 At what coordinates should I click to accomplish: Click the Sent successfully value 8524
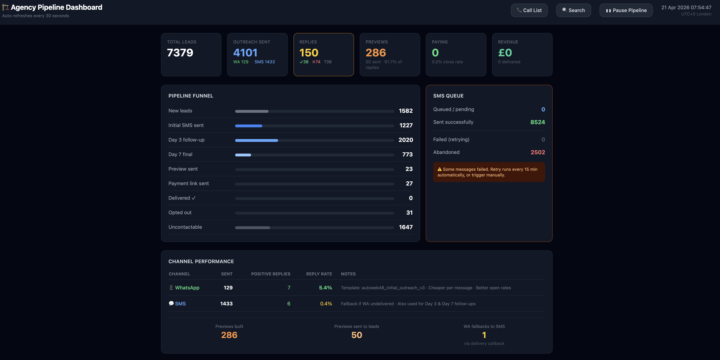pos(538,122)
